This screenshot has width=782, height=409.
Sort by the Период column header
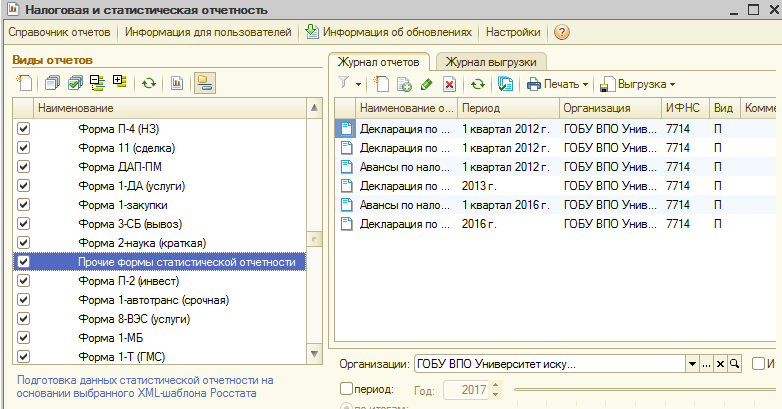tap(508, 108)
